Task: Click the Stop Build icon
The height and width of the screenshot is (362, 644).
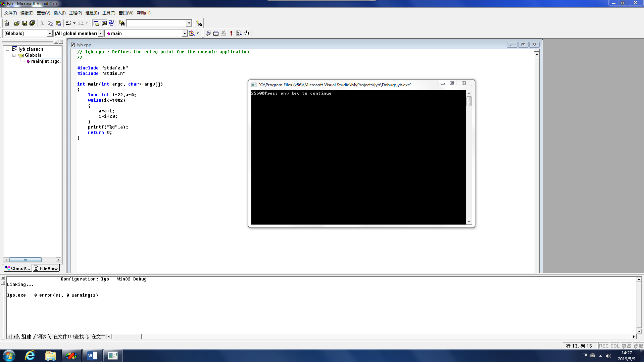Action: [x=224, y=33]
